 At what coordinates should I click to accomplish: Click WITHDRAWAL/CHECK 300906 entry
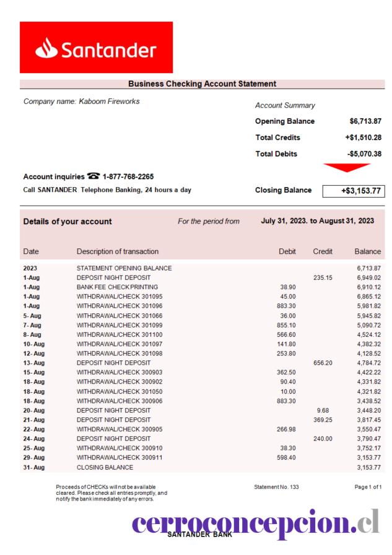coord(120,401)
